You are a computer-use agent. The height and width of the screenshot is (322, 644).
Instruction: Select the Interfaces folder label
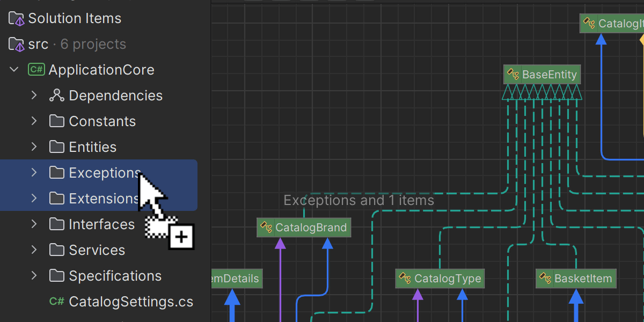coord(102,224)
